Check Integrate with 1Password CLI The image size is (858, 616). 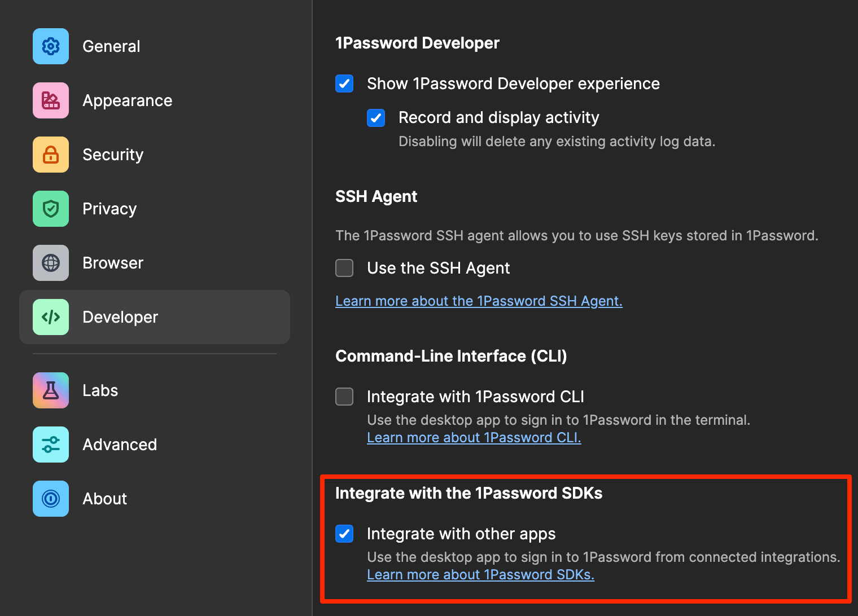(x=344, y=397)
